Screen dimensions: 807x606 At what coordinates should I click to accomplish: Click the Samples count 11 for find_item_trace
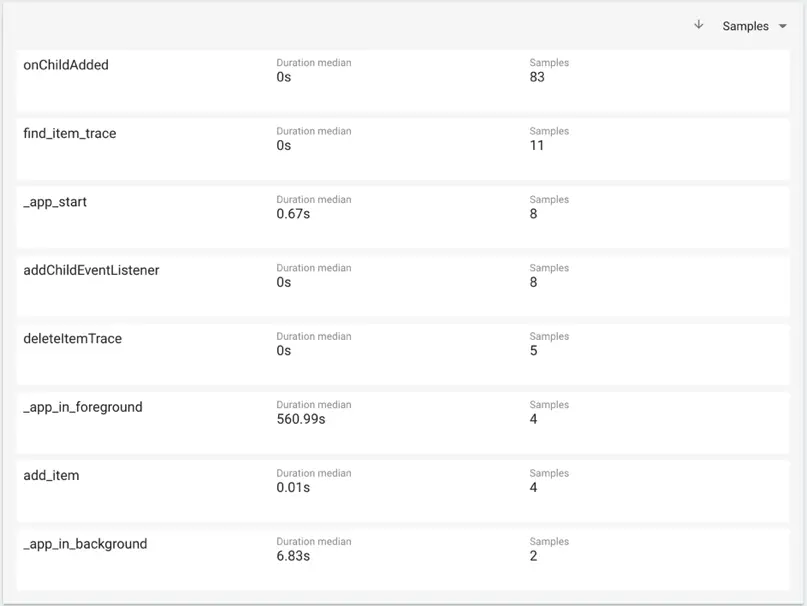point(536,145)
